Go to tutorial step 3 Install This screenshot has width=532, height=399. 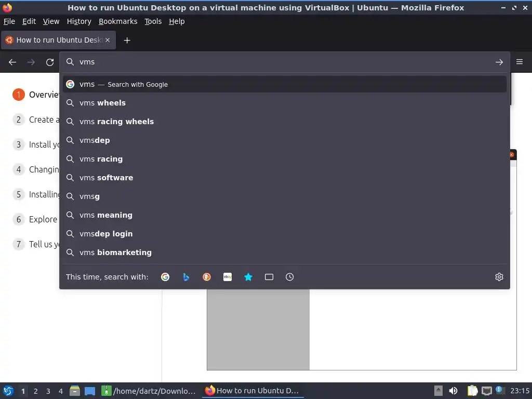tap(36, 144)
